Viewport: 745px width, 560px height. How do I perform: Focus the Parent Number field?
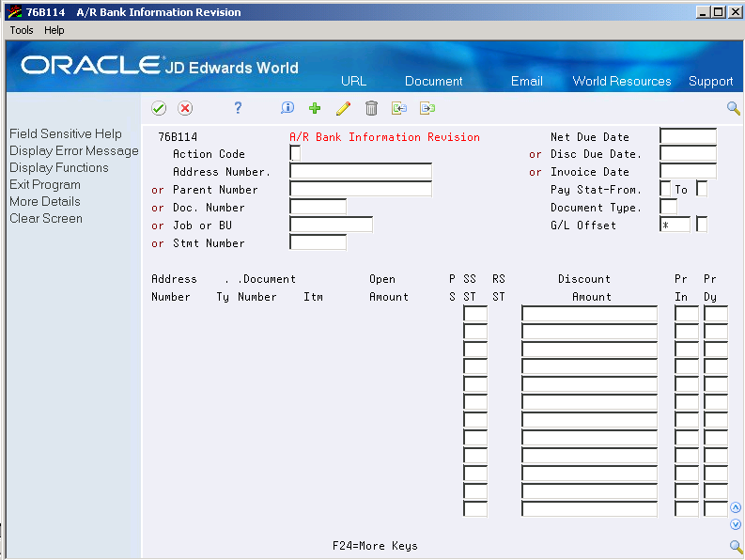(361, 189)
